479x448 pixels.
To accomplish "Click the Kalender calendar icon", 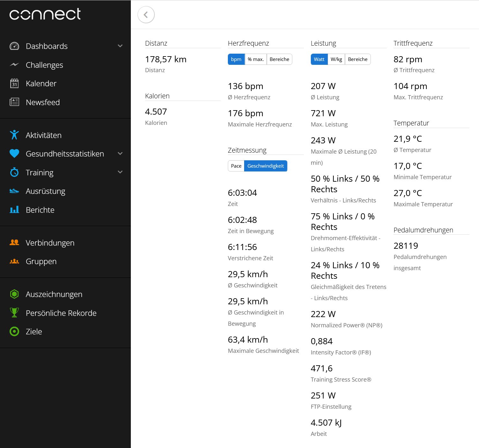I will [x=14, y=84].
